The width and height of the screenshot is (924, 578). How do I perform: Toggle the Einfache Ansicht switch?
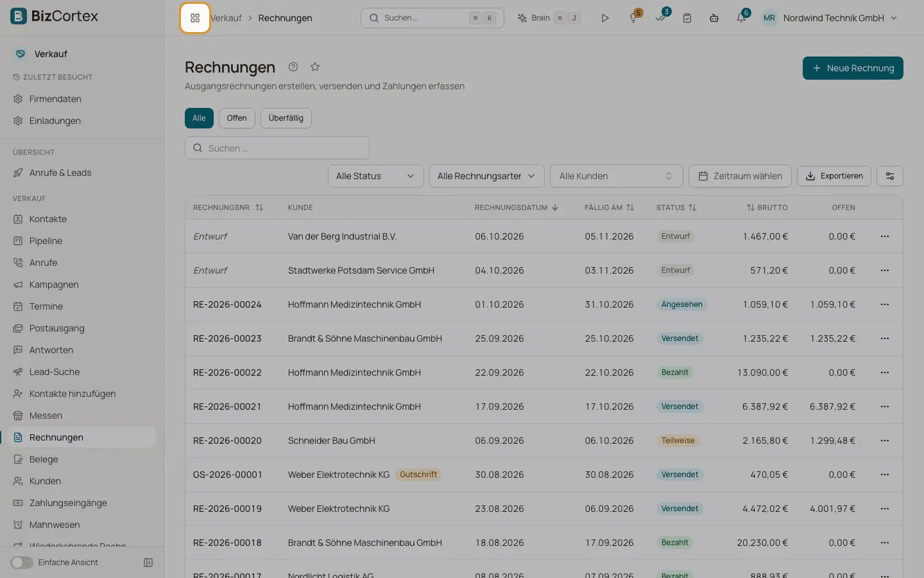click(x=22, y=563)
